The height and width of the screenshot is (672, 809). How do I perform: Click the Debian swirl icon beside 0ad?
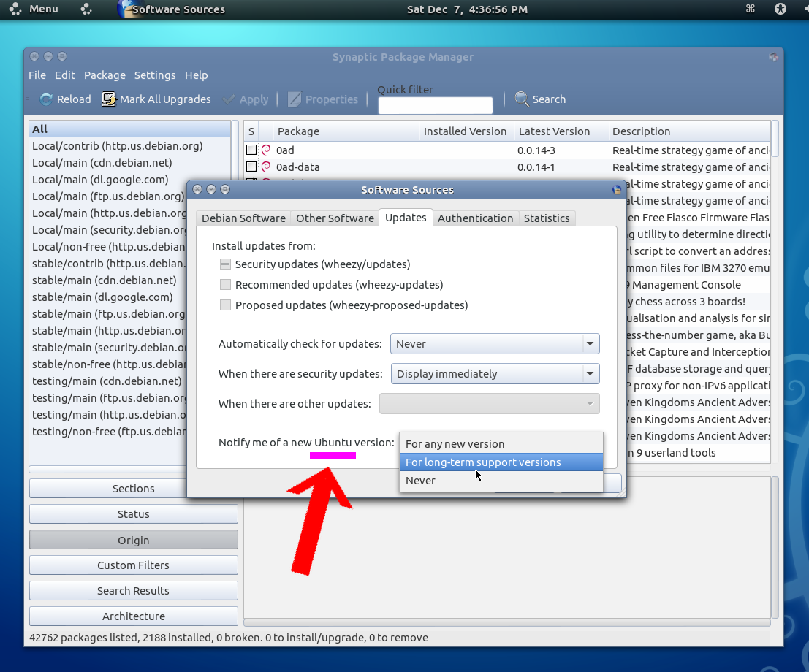[266, 150]
